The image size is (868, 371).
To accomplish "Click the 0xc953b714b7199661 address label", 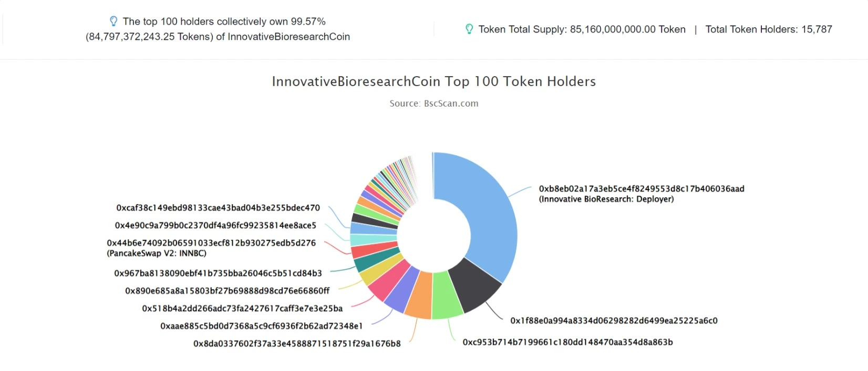I will (x=567, y=342).
